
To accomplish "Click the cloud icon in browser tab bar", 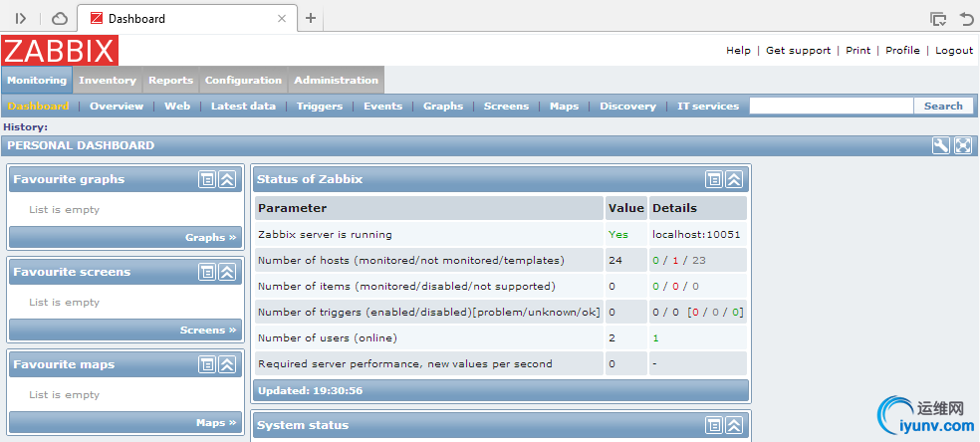I will (60, 19).
